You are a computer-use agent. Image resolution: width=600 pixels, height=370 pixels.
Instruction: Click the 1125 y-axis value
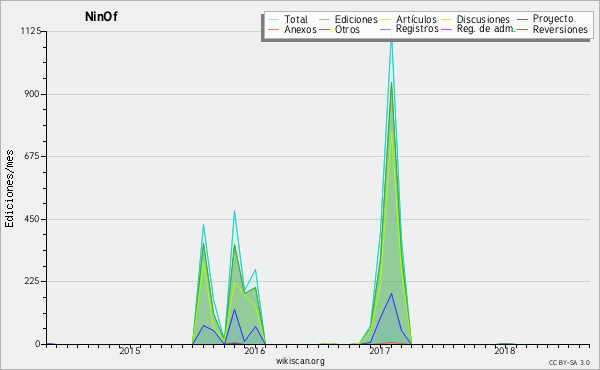pos(31,31)
